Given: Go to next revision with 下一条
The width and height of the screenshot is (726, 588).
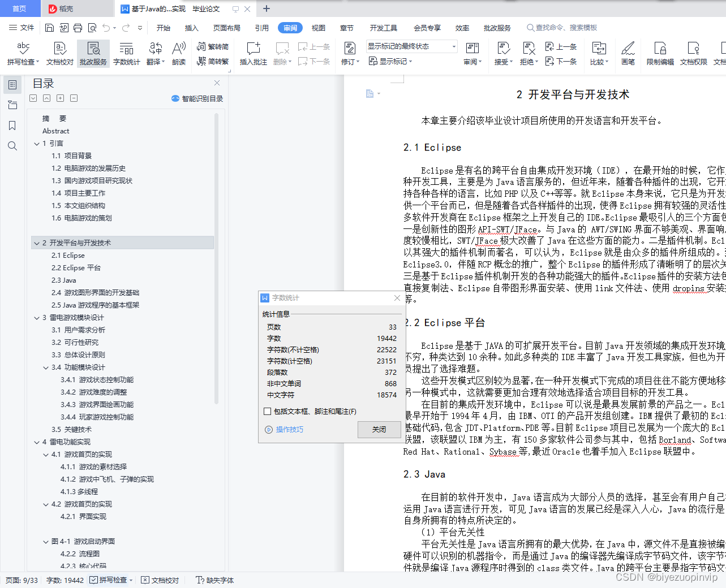Looking at the screenshot, I should pos(561,61).
